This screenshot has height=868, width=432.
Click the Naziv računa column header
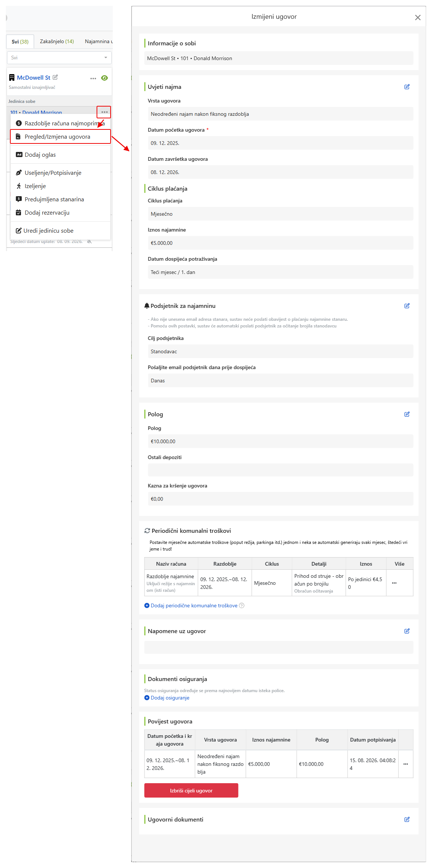point(171,564)
